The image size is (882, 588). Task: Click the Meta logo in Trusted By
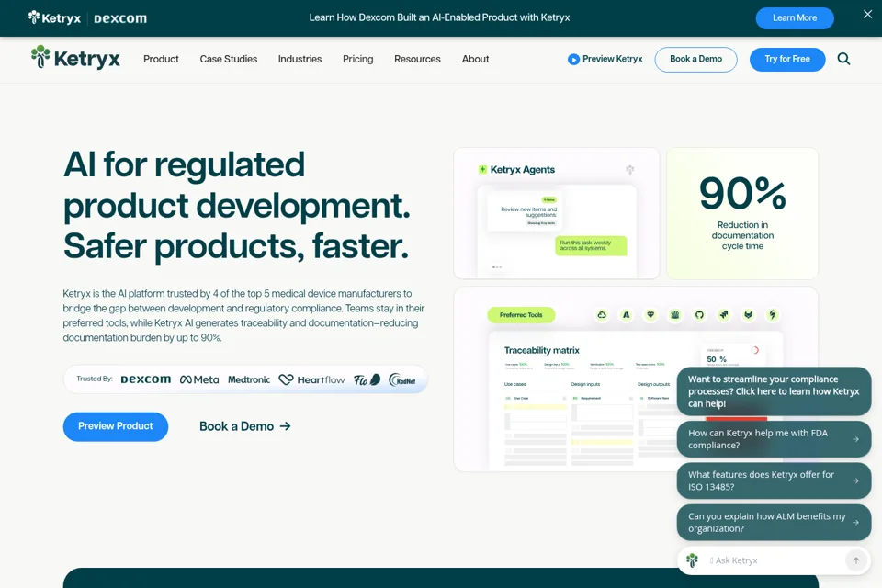pos(199,379)
